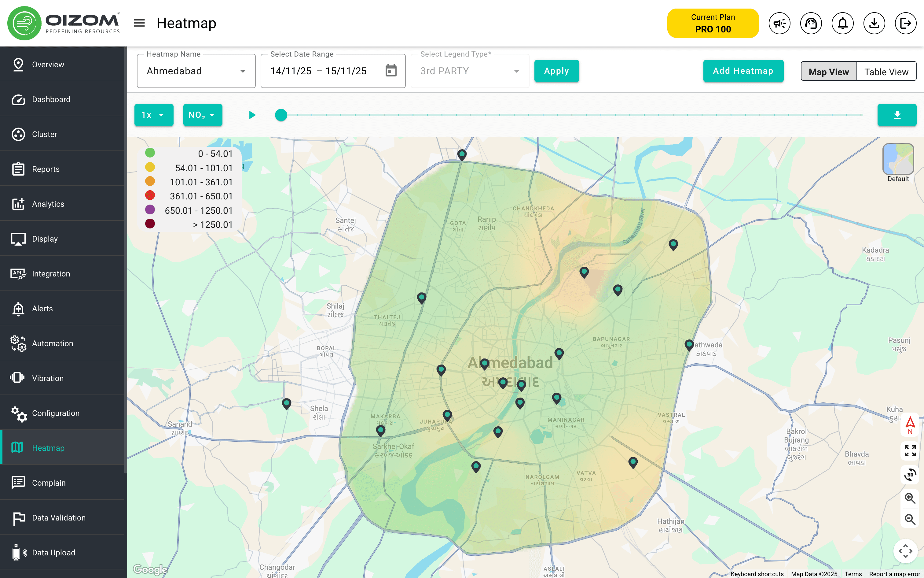This screenshot has height=578, width=924.
Task: Switch to Table View
Action: (x=886, y=72)
